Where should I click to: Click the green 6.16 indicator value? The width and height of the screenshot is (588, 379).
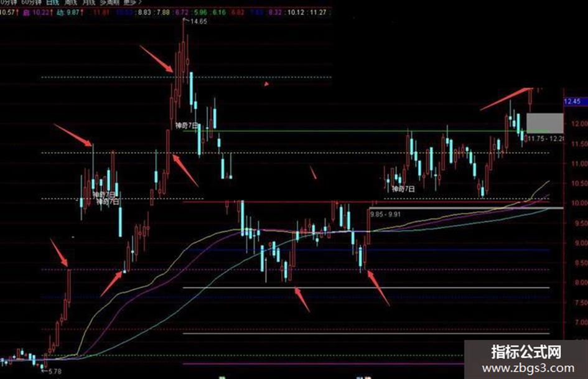[x=220, y=12]
